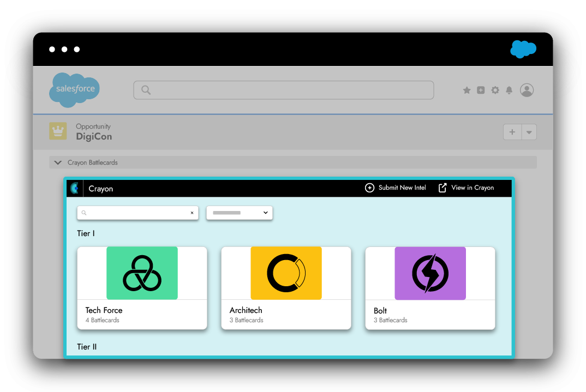Open the dropdown arrow beside the plus button
Viewport: 586px width, 392px height.
(x=529, y=132)
